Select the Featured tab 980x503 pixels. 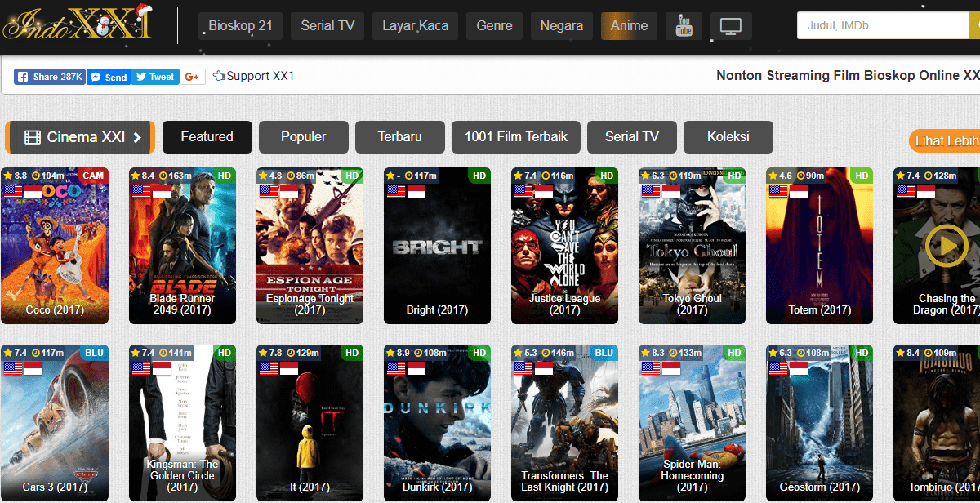click(207, 137)
